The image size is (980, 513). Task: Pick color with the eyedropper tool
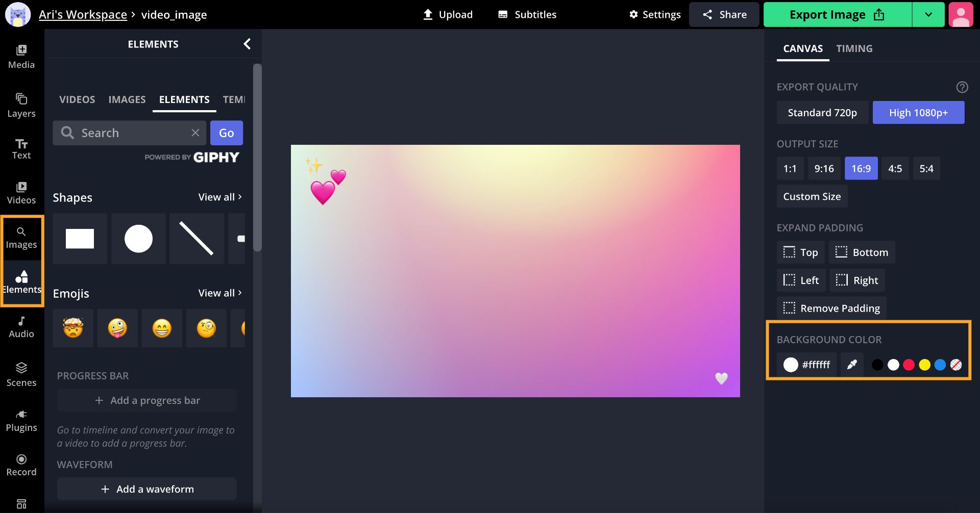852,365
